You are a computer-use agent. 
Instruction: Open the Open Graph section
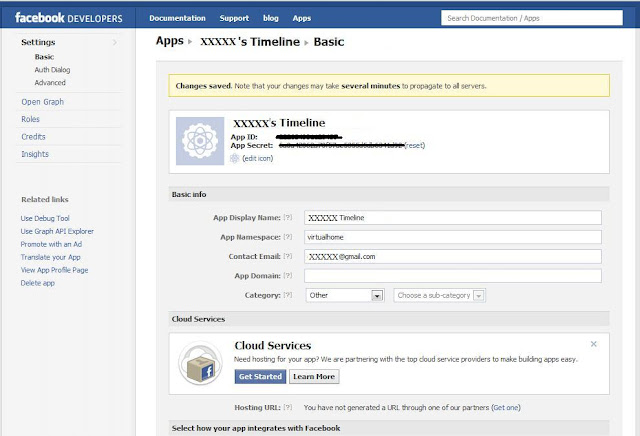coord(42,102)
